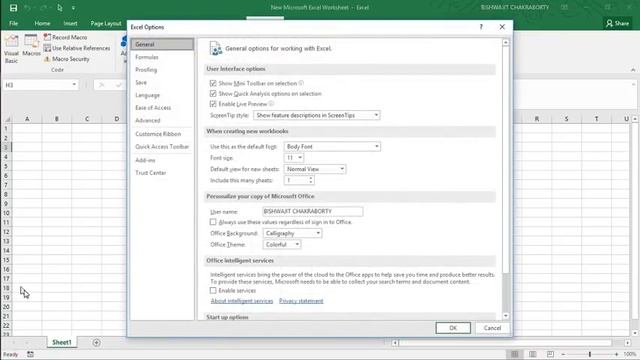This screenshot has height=360, width=640.
Task: Switch to the Home tab
Action: tap(42, 23)
